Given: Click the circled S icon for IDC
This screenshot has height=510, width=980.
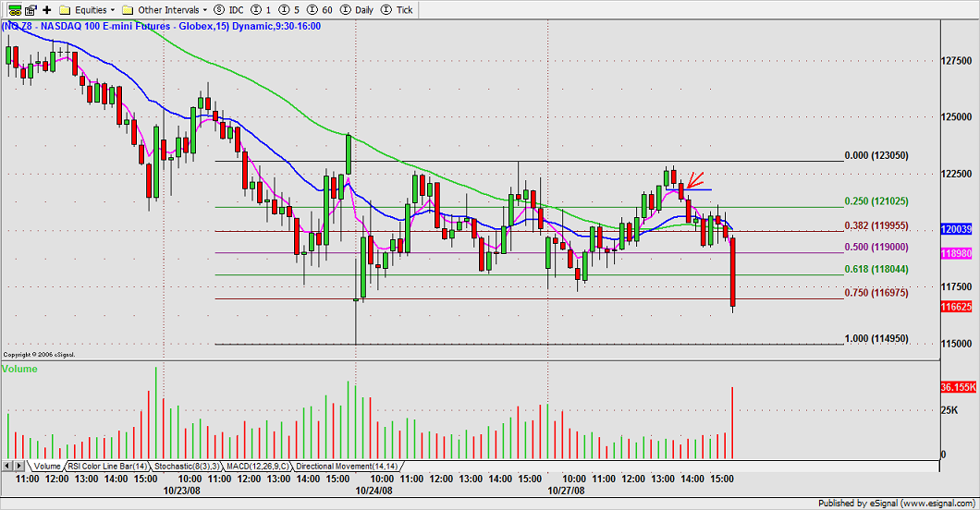Looking at the screenshot, I should 219,10.
